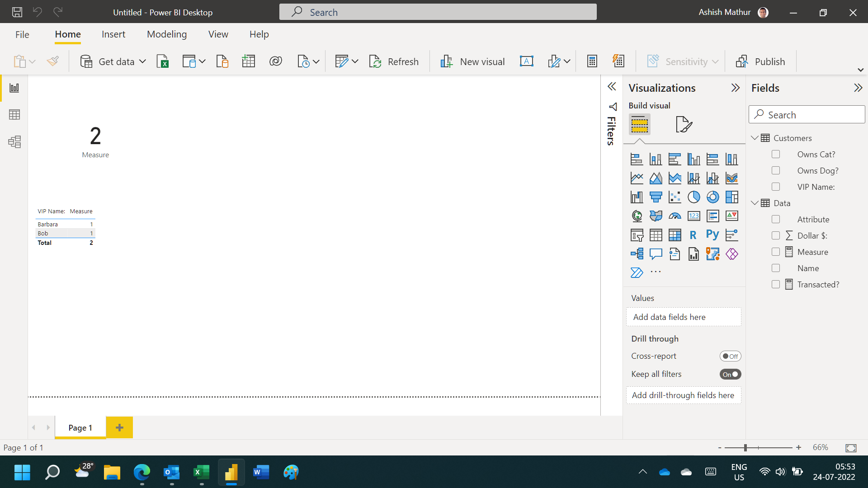Collapse the Data table in Fields
The image size is (868, 488).
click(755, 203)
